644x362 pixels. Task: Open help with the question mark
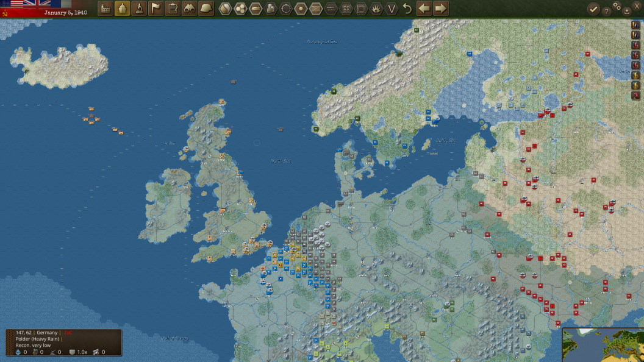tap(607, 12)
